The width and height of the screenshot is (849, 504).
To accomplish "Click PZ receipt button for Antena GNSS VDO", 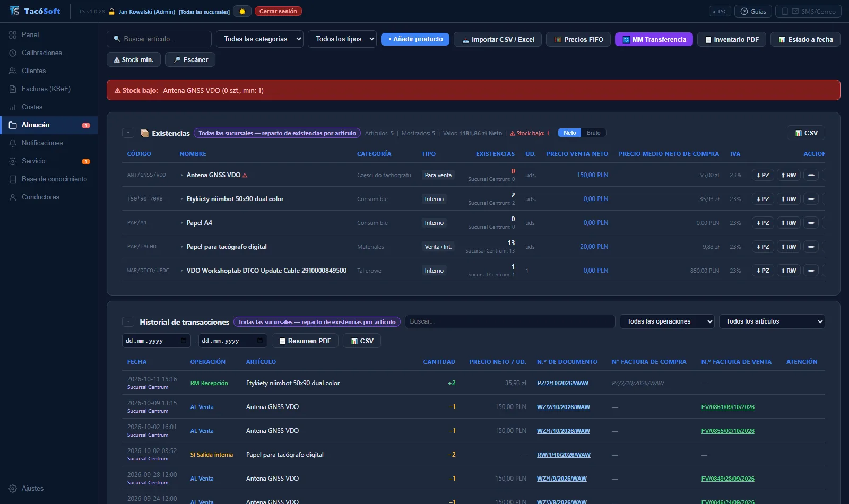I will [x=763, y=175].
